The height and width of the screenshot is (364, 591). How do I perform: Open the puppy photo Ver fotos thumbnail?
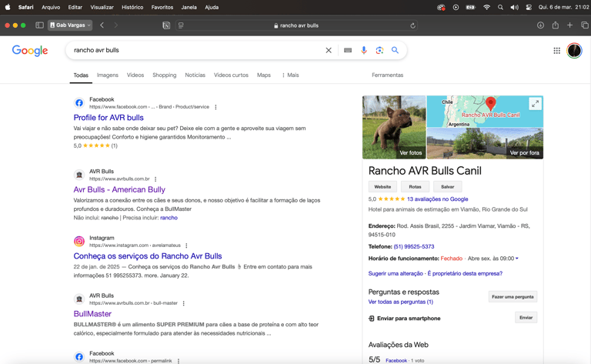click(x=394, y=127)
